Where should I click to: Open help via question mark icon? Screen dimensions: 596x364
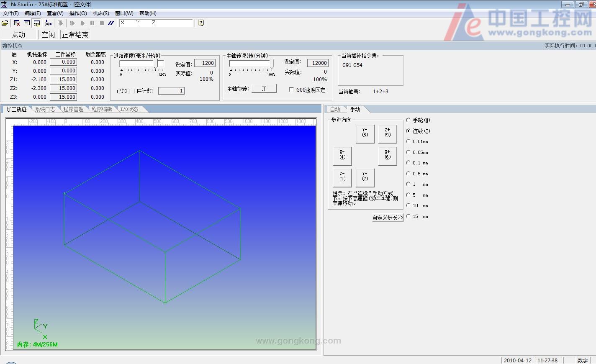coord(201,23)
